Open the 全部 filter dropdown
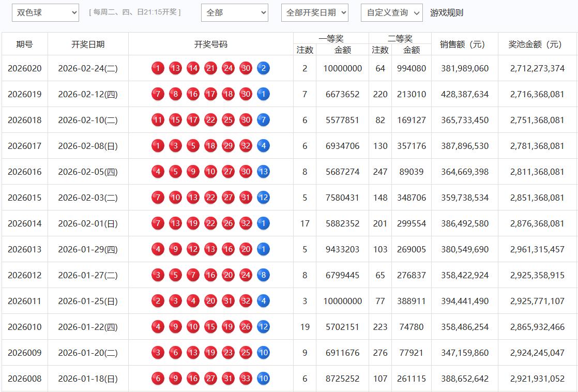Viewport: 578px width, 392px height. point(234,12)
